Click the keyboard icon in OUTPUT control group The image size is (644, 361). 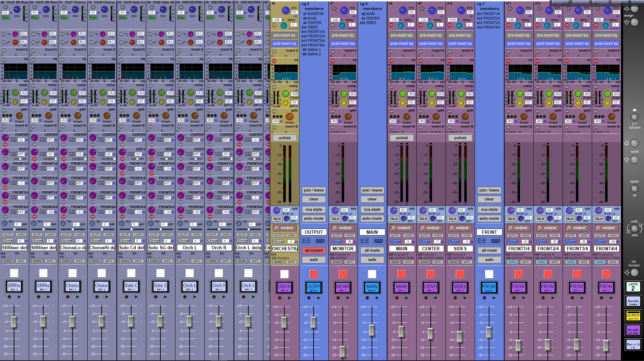click(320, 241)
